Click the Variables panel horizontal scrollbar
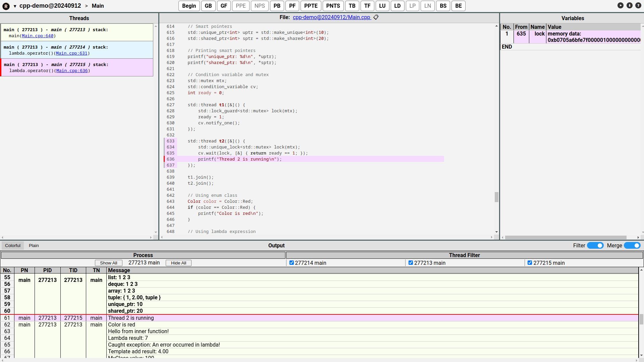 point(566,237)
